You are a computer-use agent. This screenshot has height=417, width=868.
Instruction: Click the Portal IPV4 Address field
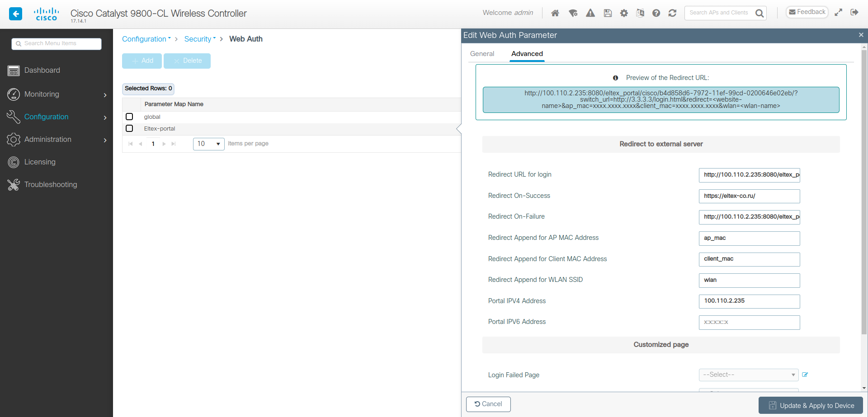pyautogui.click(x=749, y=301)
